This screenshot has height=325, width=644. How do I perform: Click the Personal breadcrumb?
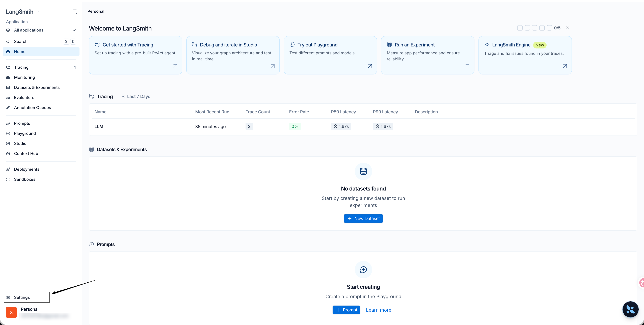(96, 11)
